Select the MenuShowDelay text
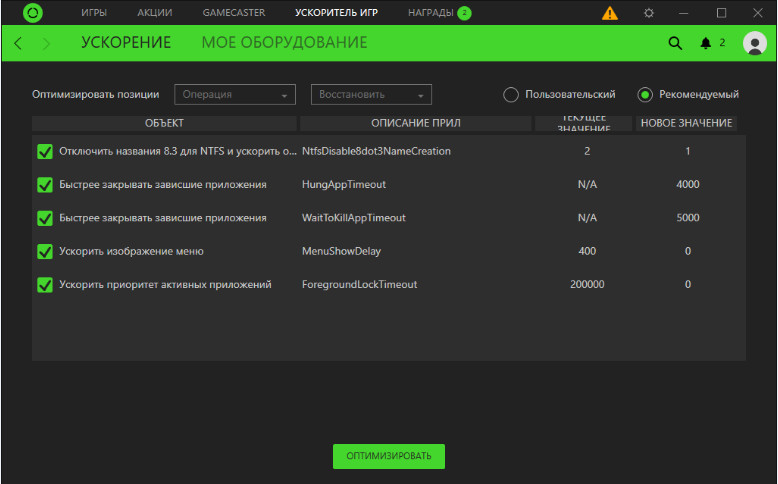The width and height of the screenshot is (778, 484). tap(341, 251)
